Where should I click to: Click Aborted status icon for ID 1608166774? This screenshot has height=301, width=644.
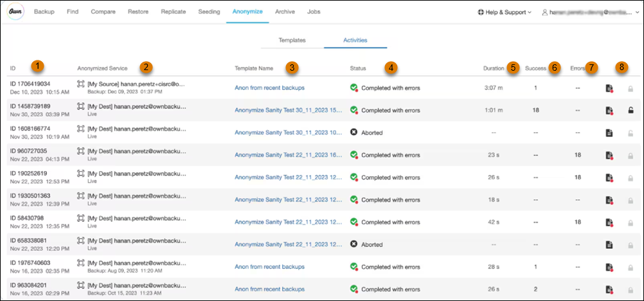[353, 132]
